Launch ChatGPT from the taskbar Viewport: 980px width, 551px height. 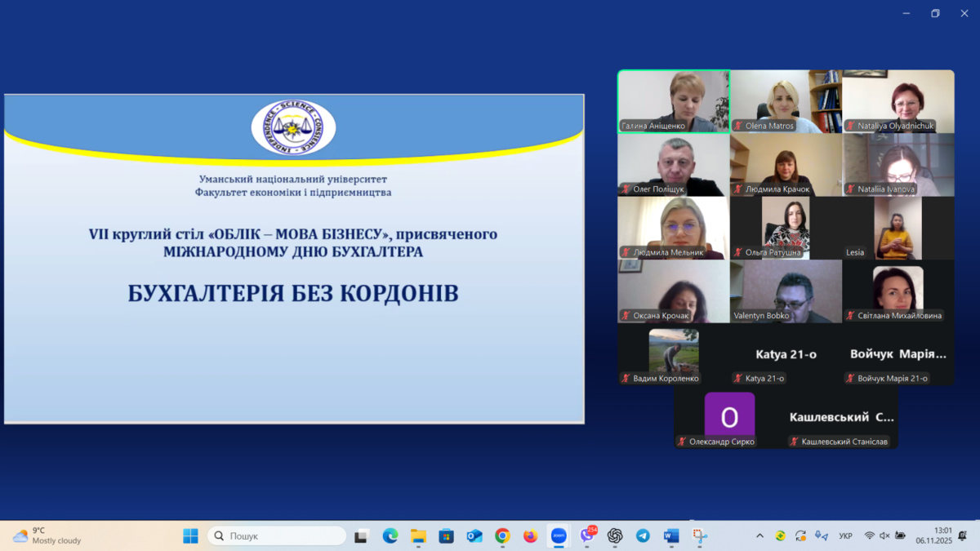615,535
